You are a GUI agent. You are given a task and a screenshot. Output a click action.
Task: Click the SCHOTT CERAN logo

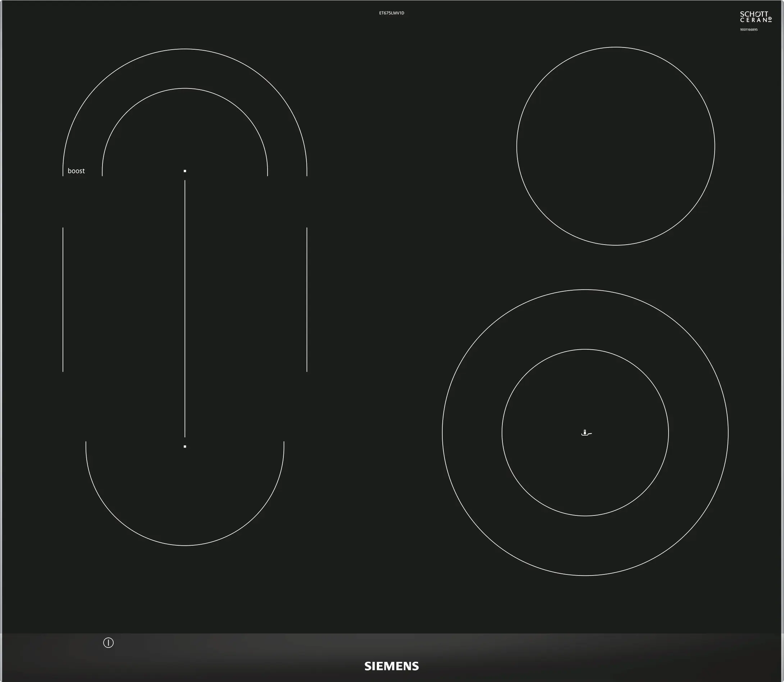coord(755,17)
